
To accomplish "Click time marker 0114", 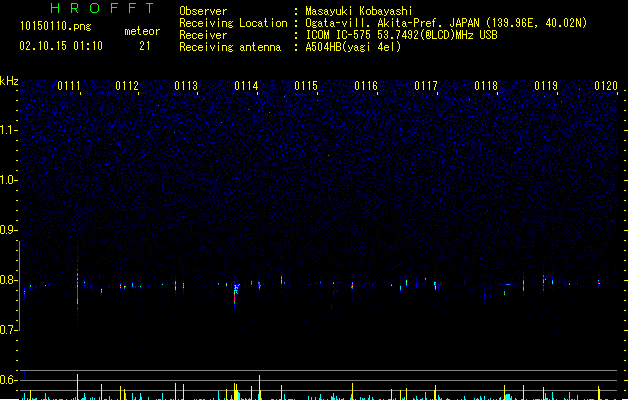I will point(246,86).
